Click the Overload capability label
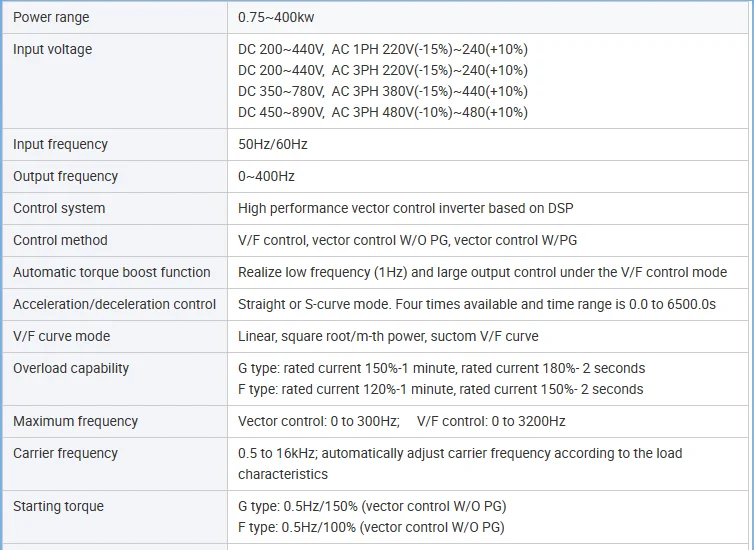 point(71,368)
